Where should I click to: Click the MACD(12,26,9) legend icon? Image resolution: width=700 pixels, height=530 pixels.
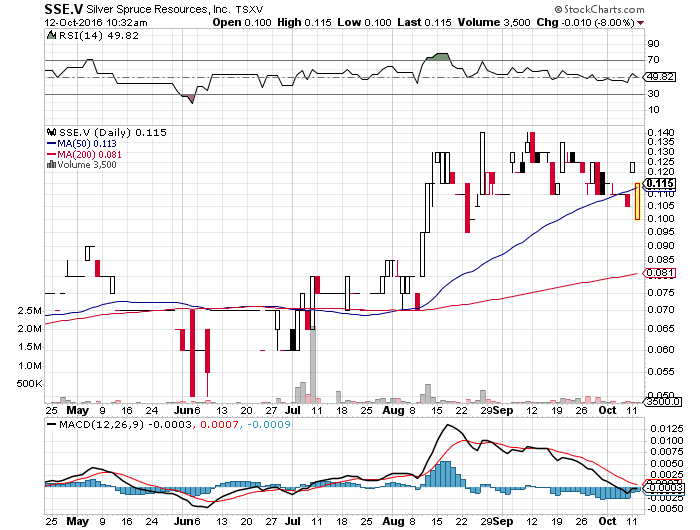51,426
